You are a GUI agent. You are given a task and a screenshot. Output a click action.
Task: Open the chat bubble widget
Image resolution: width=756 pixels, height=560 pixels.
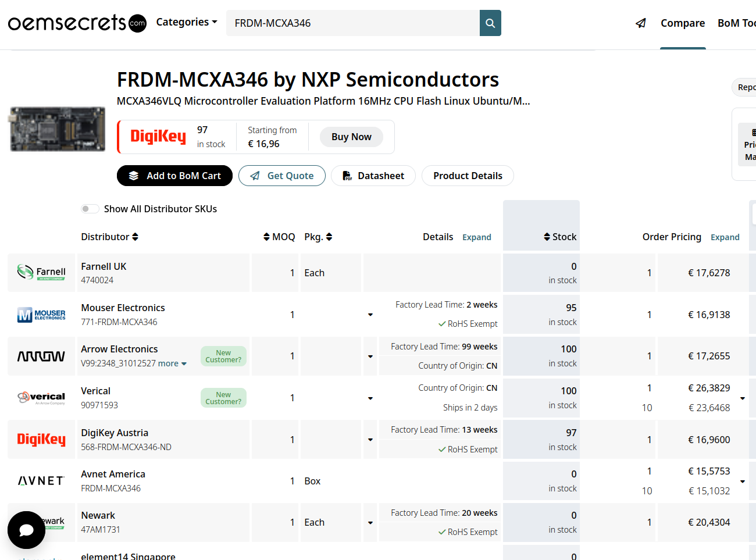[x=26, y=530]
